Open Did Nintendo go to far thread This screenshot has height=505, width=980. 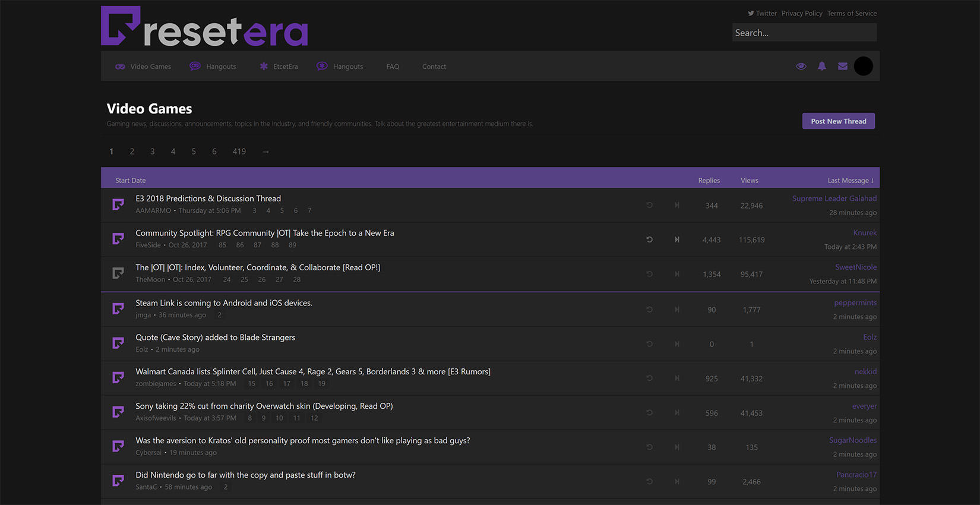point(245,475)
